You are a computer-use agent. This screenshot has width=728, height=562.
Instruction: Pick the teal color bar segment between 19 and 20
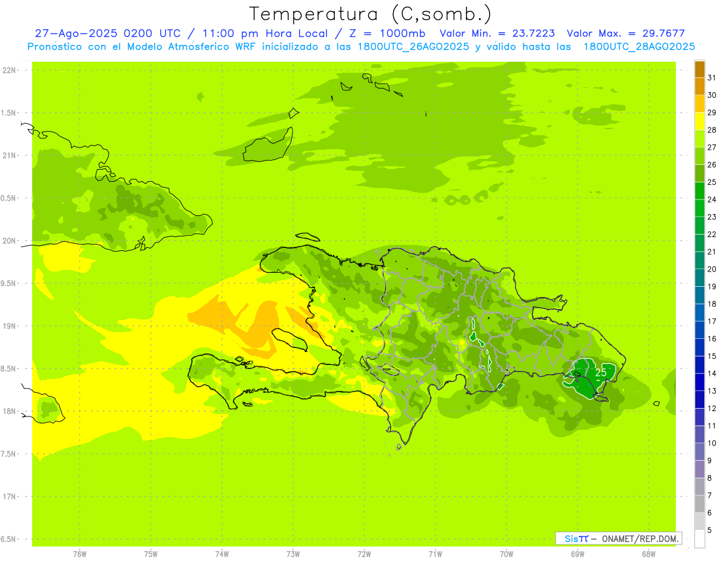click(x=699, y=278)
